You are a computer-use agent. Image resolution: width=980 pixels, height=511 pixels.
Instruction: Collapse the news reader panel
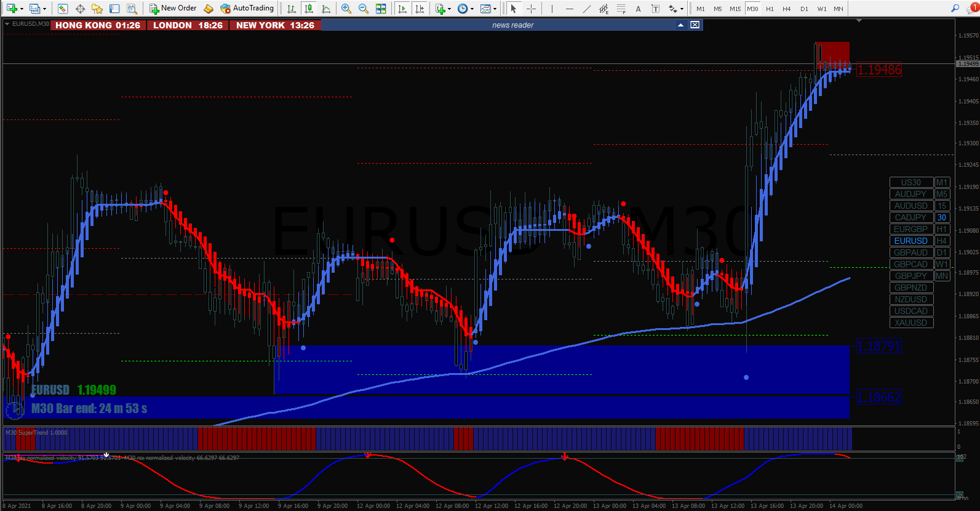pyautogui.click(x=680, y=25)
